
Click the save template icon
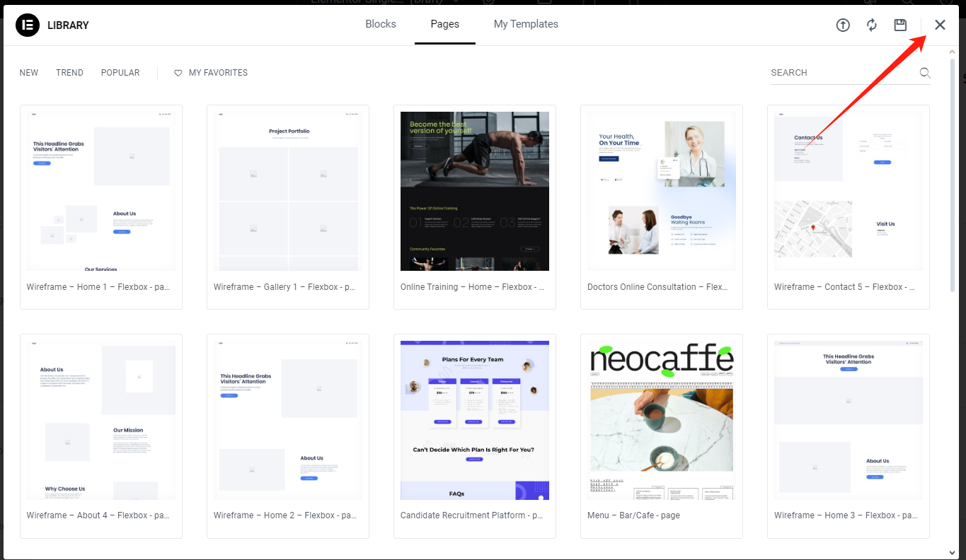pos(899,25)
